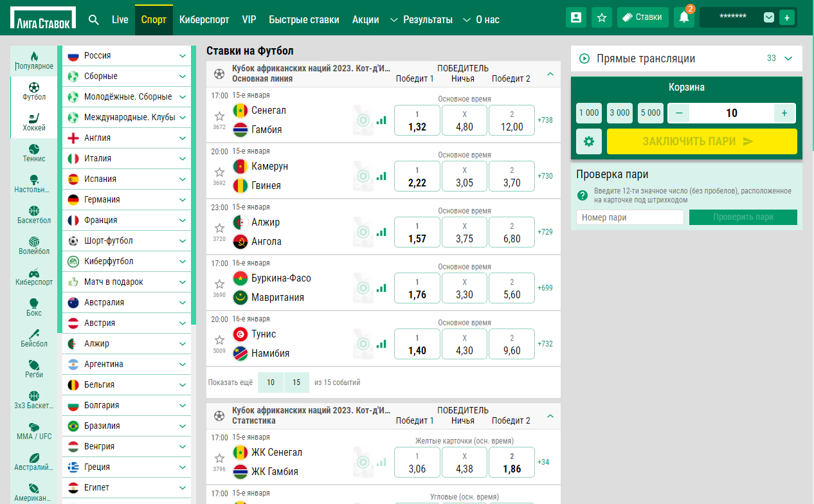Focus the Номер пари input field
This screenshot has width=814, height=504.
click(x=630, y=217)
